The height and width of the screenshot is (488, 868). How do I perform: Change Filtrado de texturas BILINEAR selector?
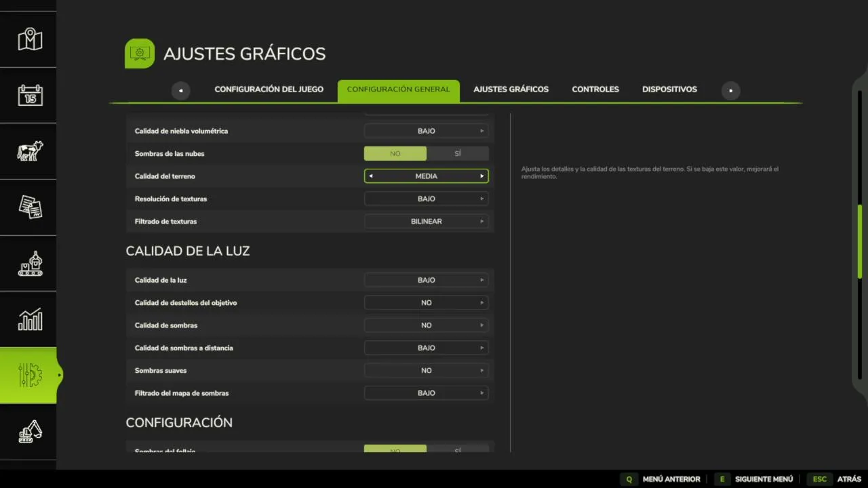(x=427, y=222)
